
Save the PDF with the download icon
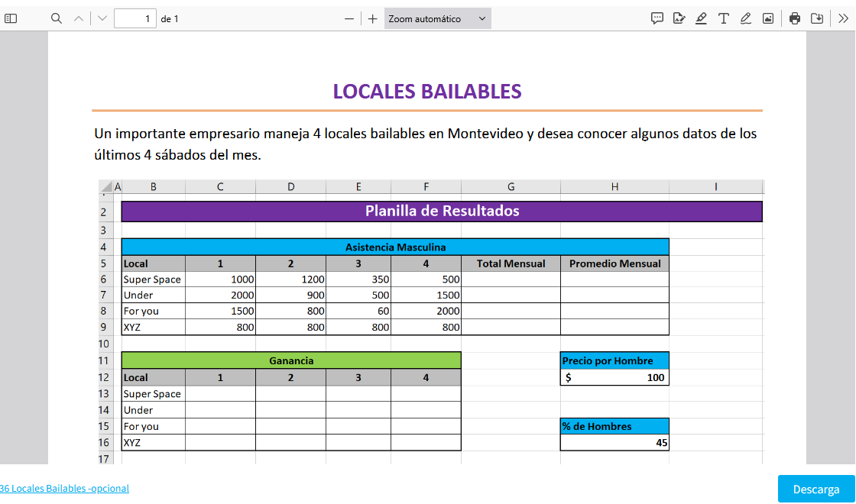coord(817,18)
